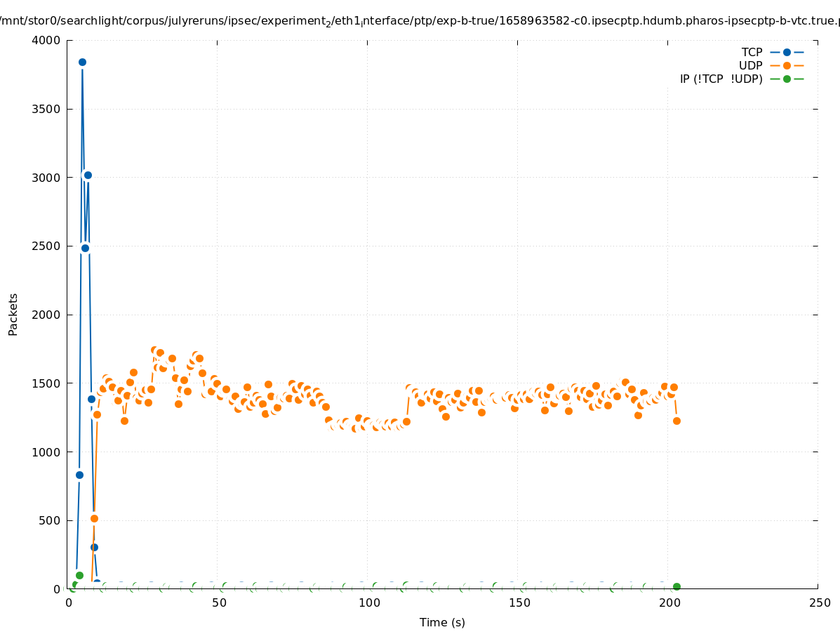The width and height of the screenshot is (840, 632).
Task: Select the UDP legend label
Action: [x=750, y=65]
